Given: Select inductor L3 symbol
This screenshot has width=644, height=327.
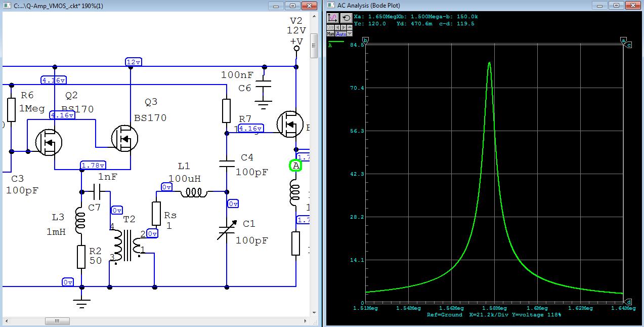Looking at the screenshot, I should tap(81, 222).
